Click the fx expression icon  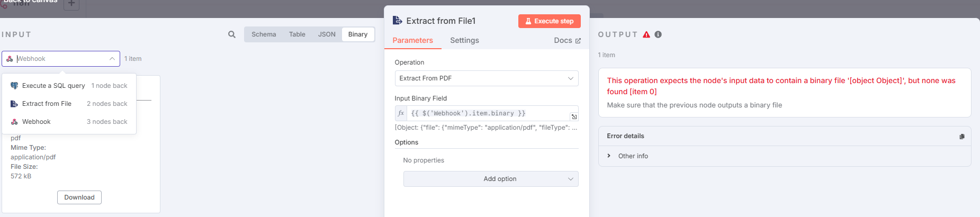(x=401, y=113)
